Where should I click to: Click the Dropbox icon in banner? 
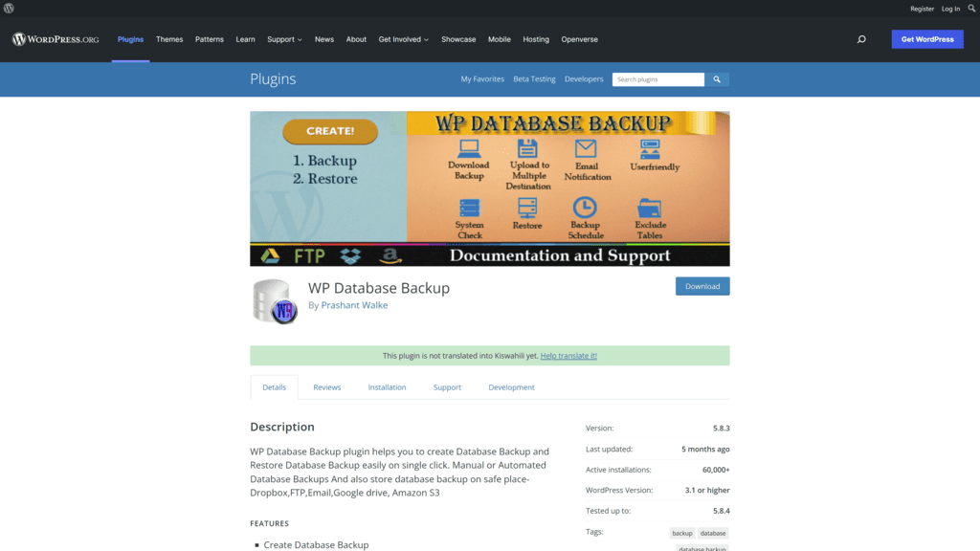[x=350, y=255]
